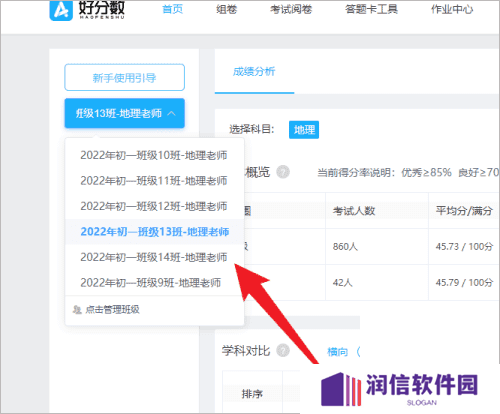The width and height of the screenshot is (500, 414).
Task: Switch to the 成绩分析 tab
Action: (x=254, y=71)
